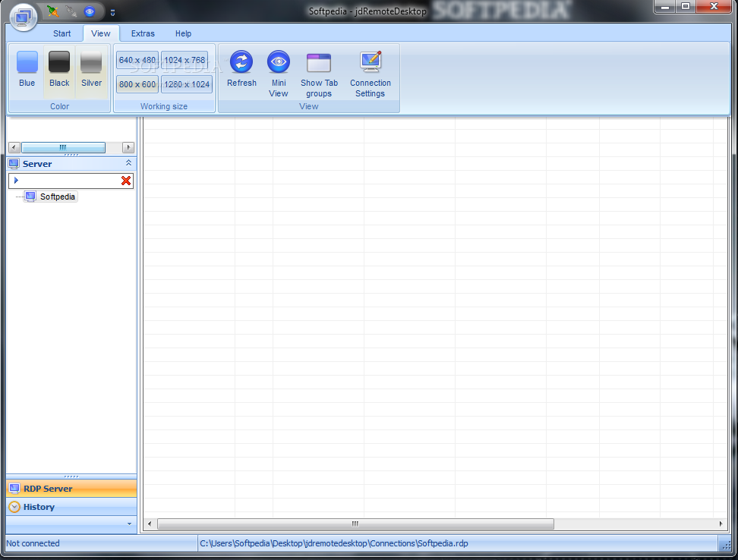Clear the server filter with red X
The width and height of the screenshot is (738, 560).
pos(126,181)
